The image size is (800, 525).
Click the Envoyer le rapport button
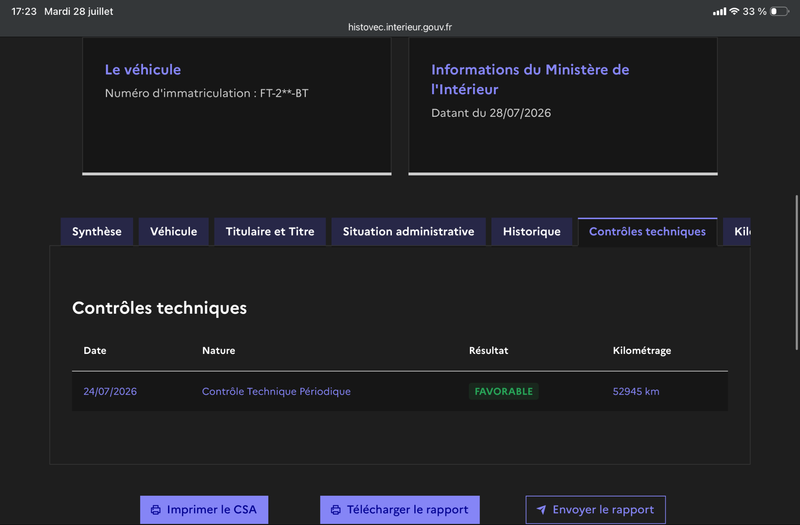pos(595,510)
